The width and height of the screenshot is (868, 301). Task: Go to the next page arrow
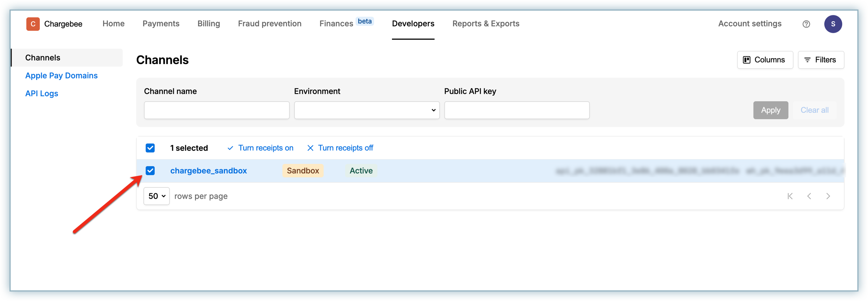[828, 196]
